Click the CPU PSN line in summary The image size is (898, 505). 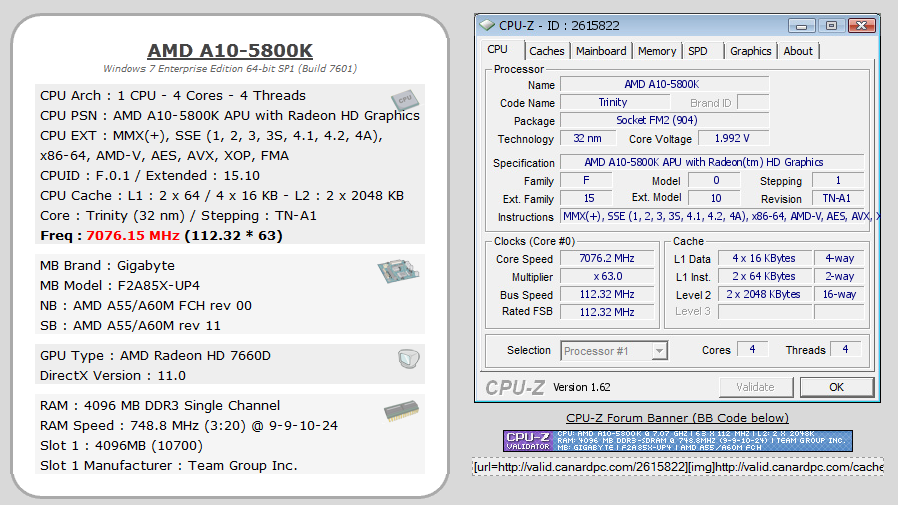230,116
